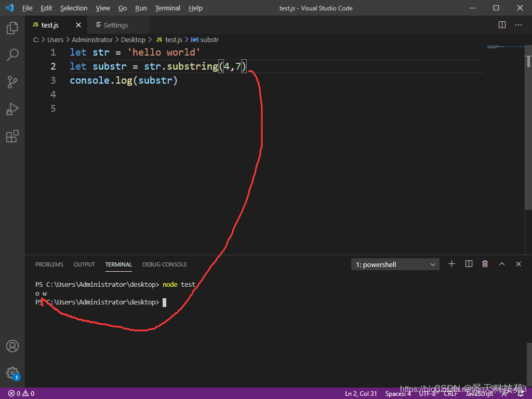This screenshot has width=532, height=399.
Task: Open the Run and Debug view
Action: click(12, 109)
